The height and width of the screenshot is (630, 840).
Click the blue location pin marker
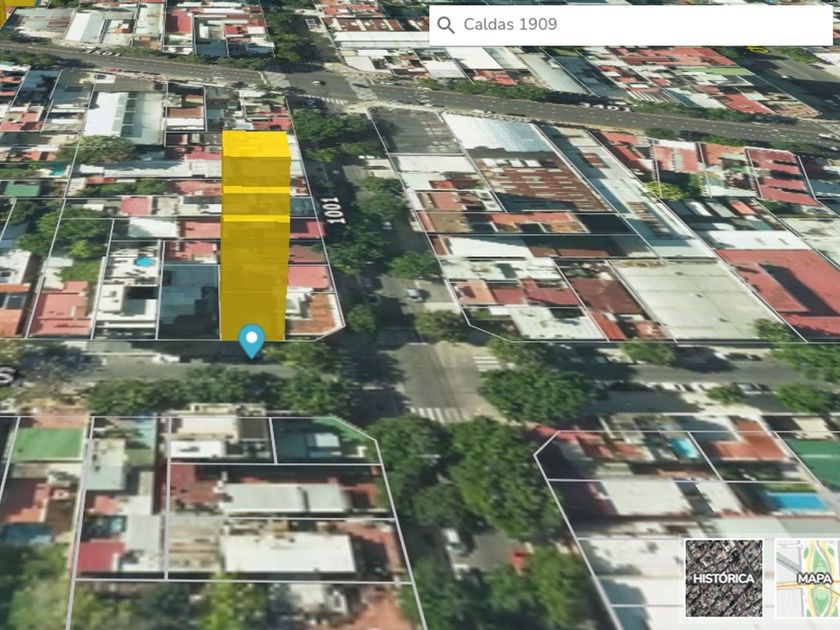click(x=251, y=340)
